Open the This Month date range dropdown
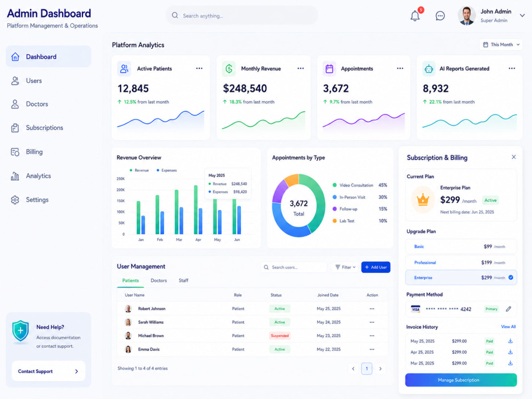Screen dimensions: 532x399 pos(501,45)
